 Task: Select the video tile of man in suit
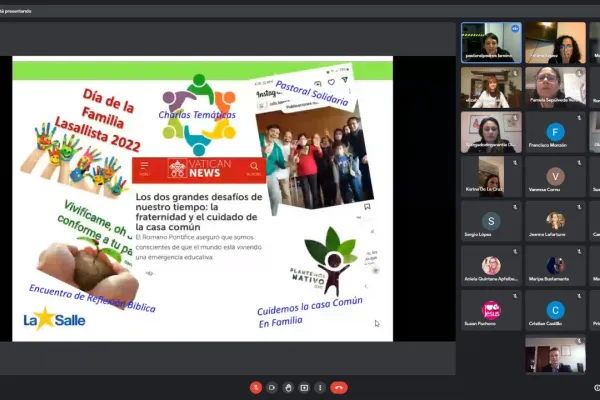pyautogui.click(x=555, y=354)
